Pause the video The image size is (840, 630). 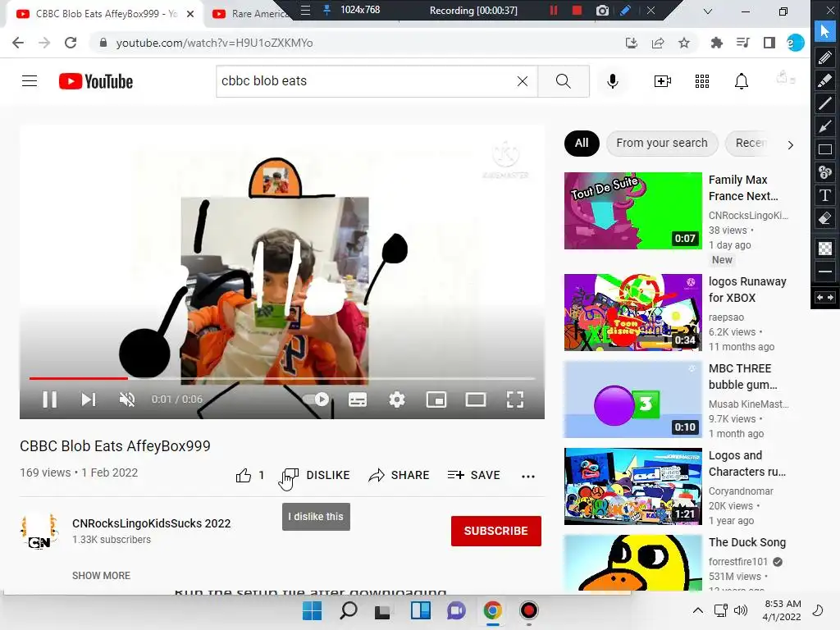(50, 399)
